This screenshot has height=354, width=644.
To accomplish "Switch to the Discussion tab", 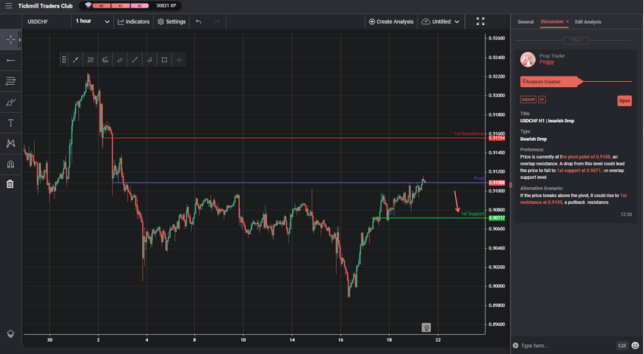I will [x=551, y=22].
